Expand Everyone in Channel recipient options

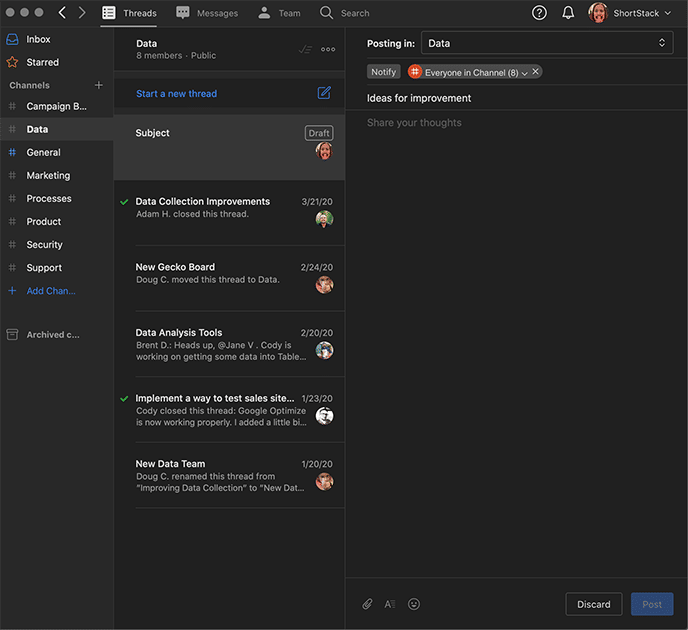click(524, 73)
